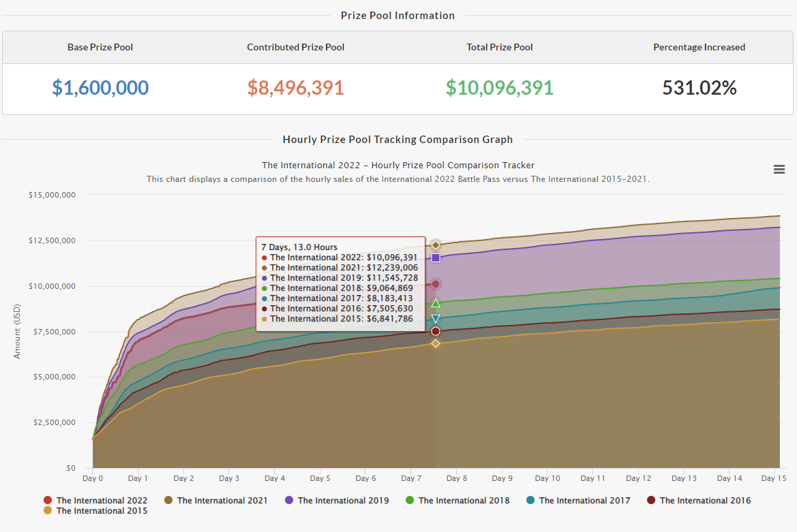The height and width of the screenshot is (532, 797).
Task: Click The International 2016 legend label
Action: [x=705, y=500]
